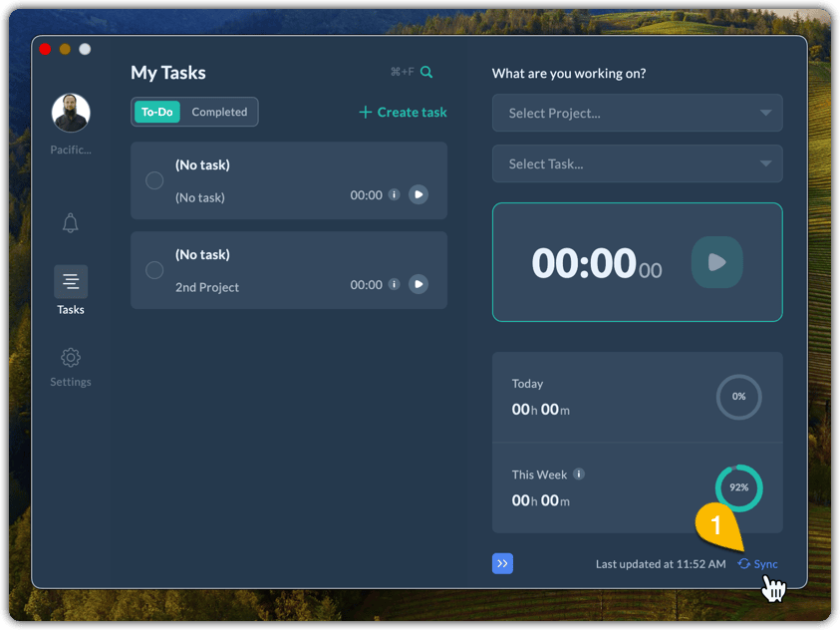The image size is (840, 630).
Task: Open the notifications bell icon
Action: pos(70,223)
